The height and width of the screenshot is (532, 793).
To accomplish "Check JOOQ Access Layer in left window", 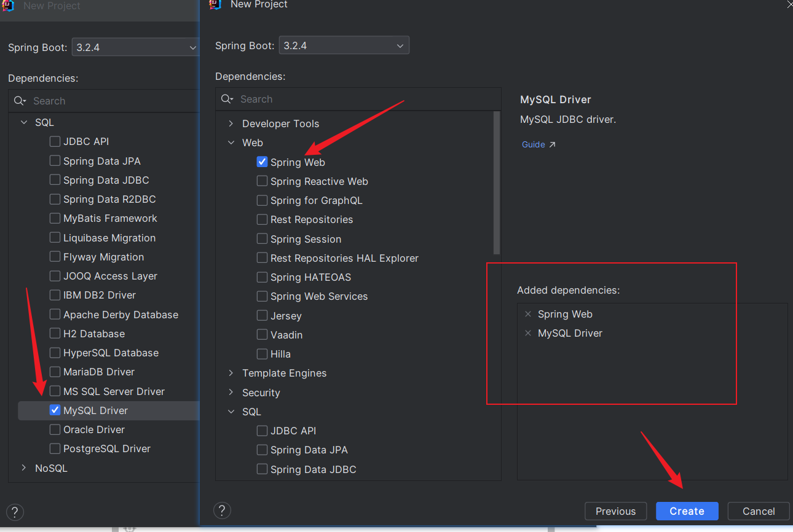I will [x=55, y=276].
